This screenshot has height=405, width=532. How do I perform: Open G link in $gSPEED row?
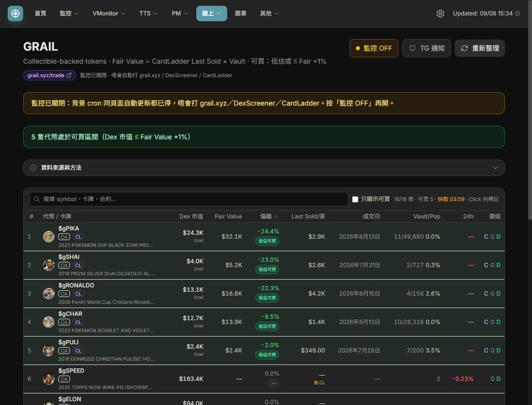click(x=492, y=379)
